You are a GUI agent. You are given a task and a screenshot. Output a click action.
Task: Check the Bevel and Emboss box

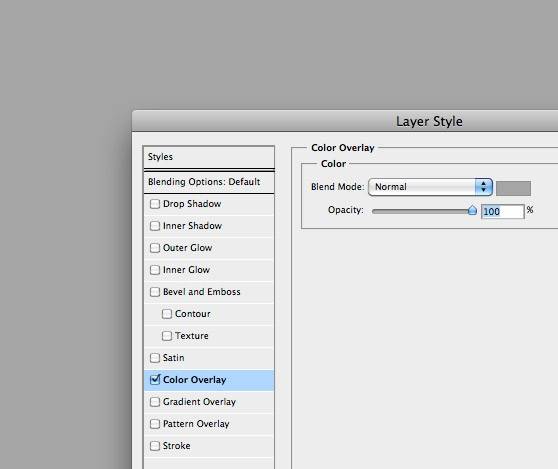(155, 292)
